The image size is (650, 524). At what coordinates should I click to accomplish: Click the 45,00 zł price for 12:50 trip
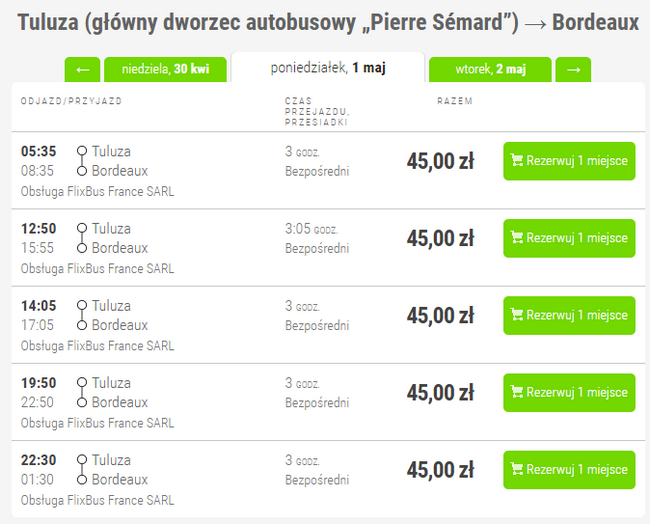tap(440, 239)
